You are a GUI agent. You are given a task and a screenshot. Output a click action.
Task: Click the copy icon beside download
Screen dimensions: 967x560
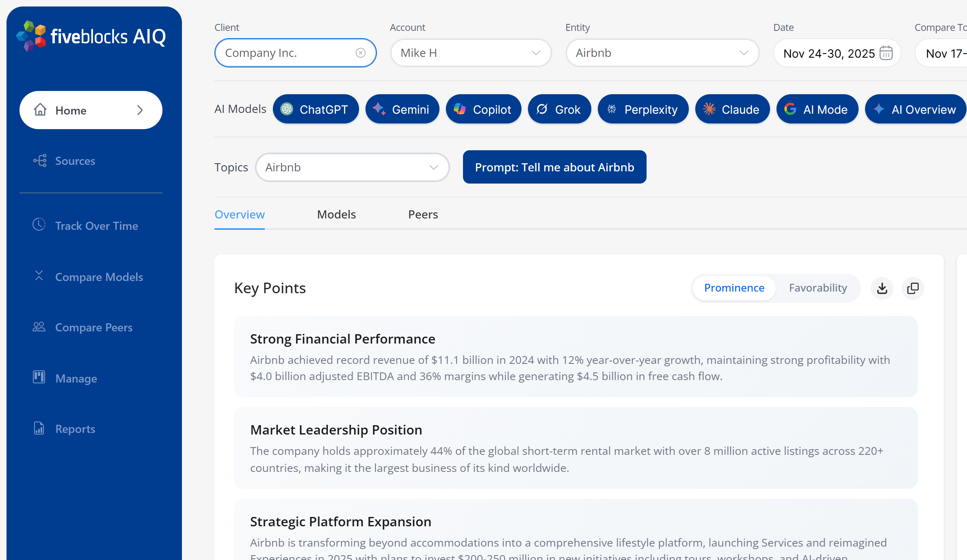913,288
